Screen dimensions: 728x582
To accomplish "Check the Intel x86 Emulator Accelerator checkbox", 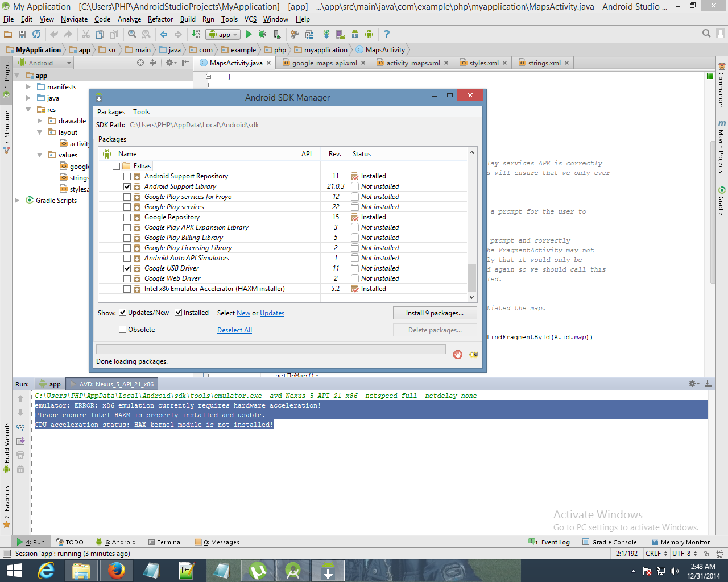I will (127, 289).
